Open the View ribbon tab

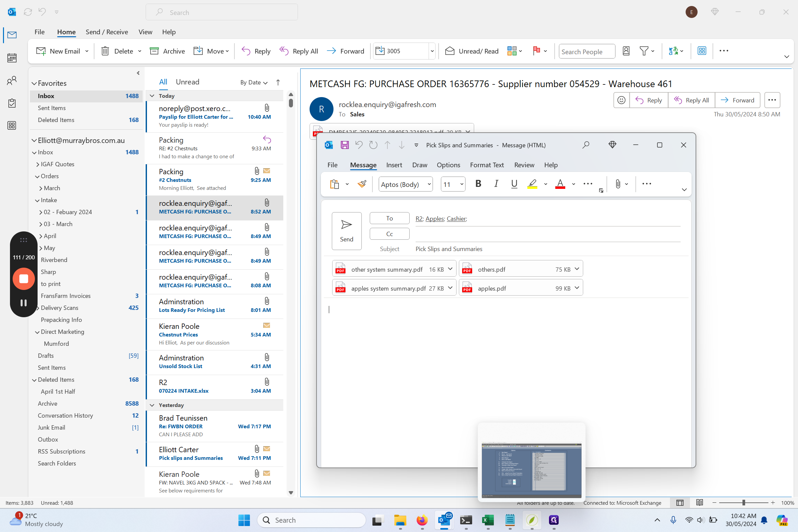coord(145,32)
